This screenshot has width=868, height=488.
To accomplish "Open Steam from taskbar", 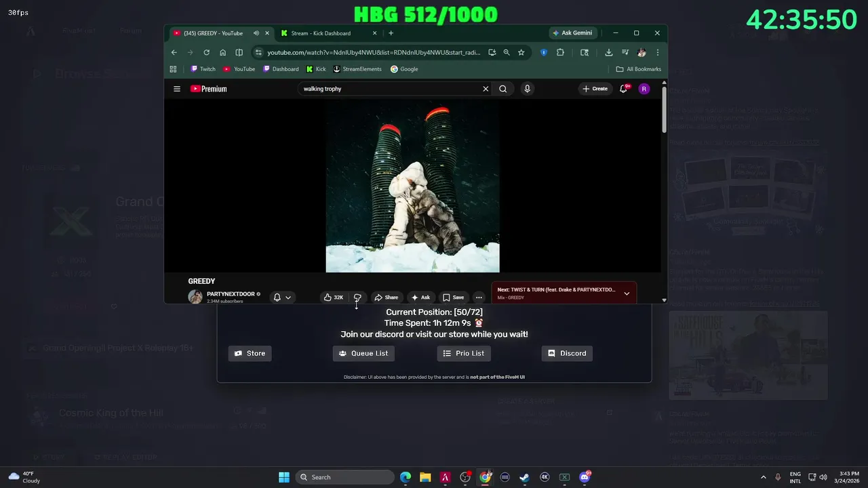I will 525,477.
